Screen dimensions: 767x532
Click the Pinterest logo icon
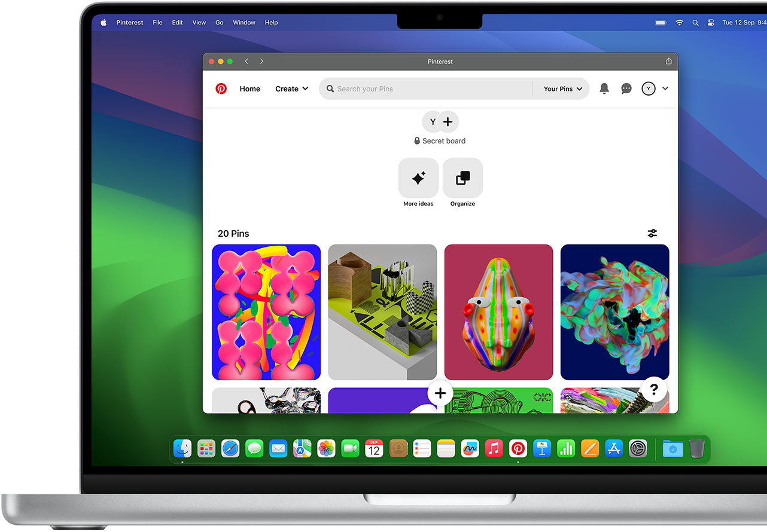point(221,88)
